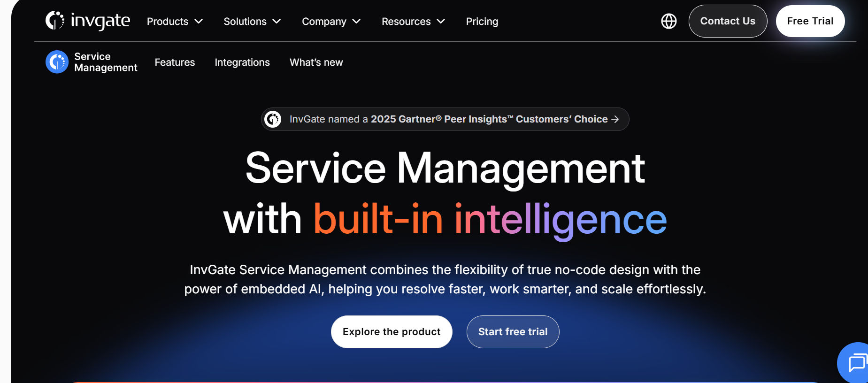This screenshot has width=868, height=383.
Task: Click the Service Management blue logo icon
Action: (x=57, y=62)
